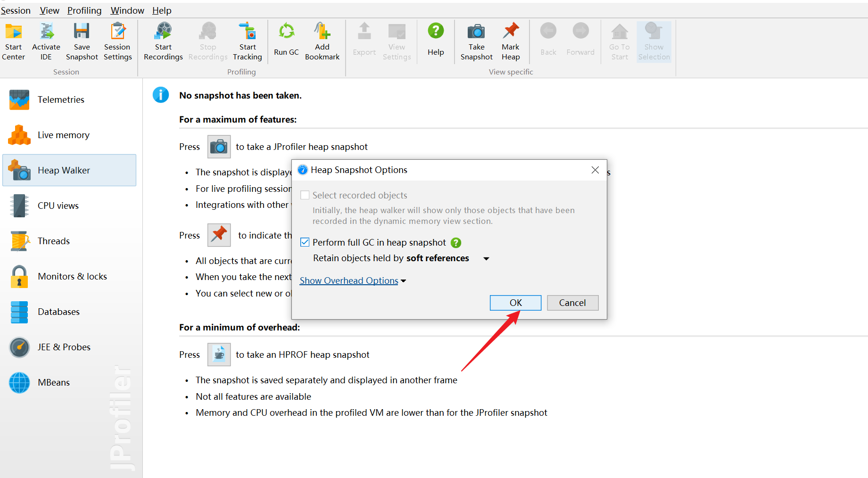This screenshot has height=478, width=868.
Task: Open the Window menu
Action: pos(127,10)
